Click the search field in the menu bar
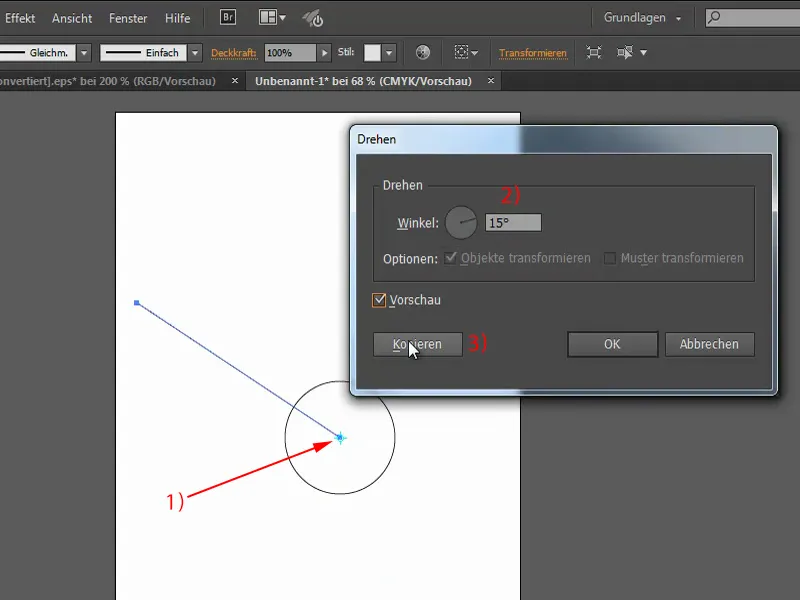This screenshot has height=600, width=800. point(753,18)
